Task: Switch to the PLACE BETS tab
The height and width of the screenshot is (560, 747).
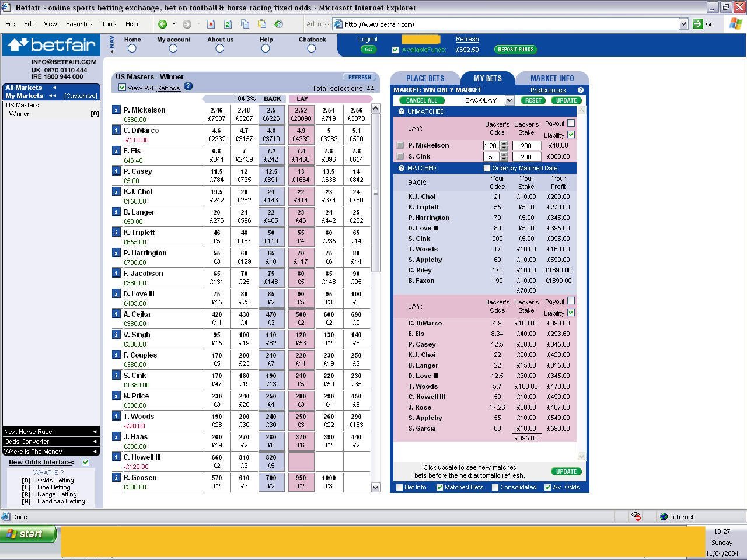Action: 425,78
